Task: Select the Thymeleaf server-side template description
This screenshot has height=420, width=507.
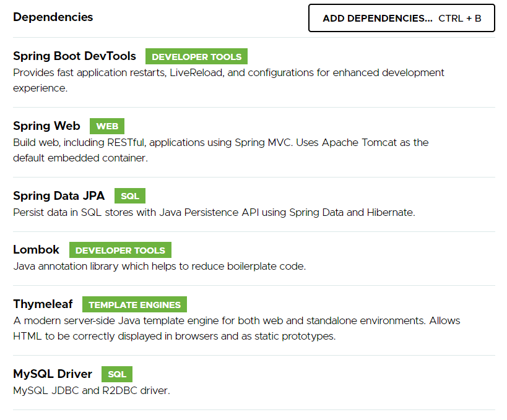Action: coord(236,328)
